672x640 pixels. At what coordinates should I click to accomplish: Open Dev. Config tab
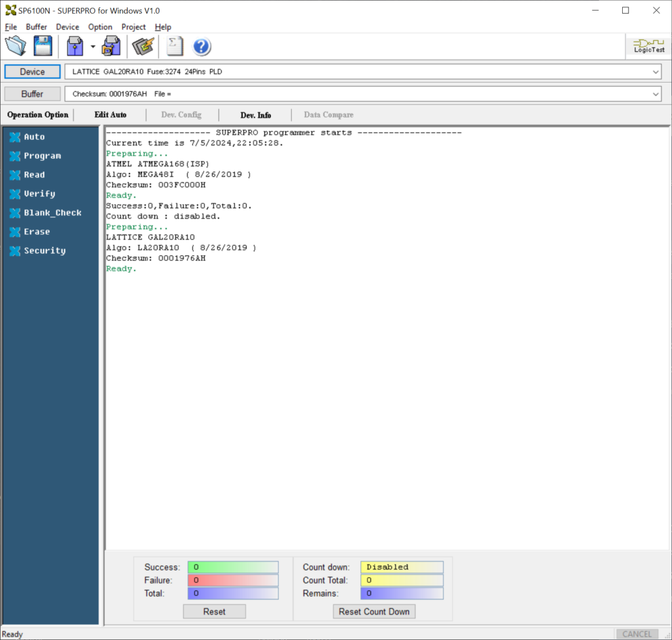coord(181,114)
